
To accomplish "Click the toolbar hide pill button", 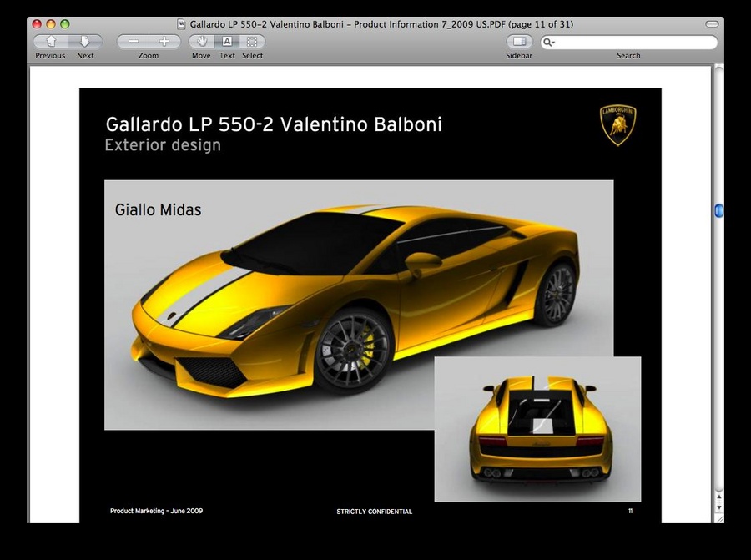I will point(711,24).
